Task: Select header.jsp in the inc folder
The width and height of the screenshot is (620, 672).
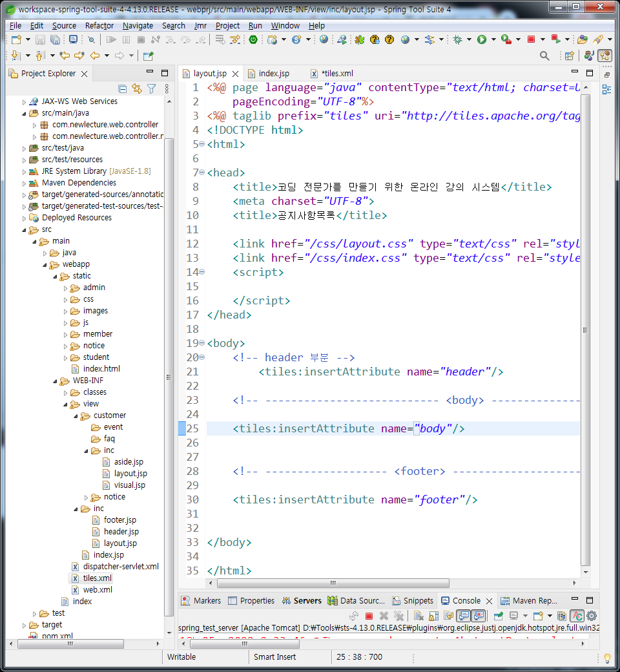Action: point(121,532)
